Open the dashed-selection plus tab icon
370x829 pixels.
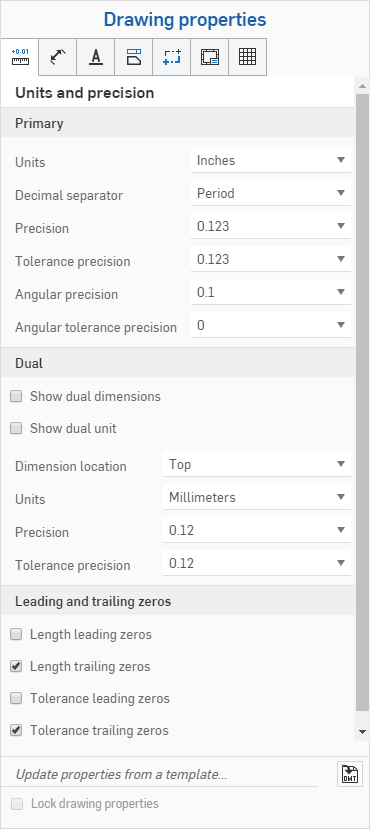point(172,57)
